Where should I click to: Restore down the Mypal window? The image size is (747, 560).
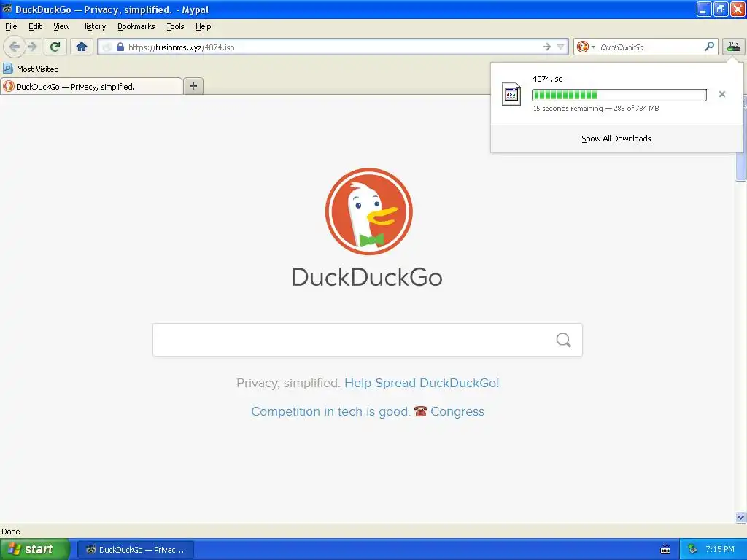tap(721, 9)
